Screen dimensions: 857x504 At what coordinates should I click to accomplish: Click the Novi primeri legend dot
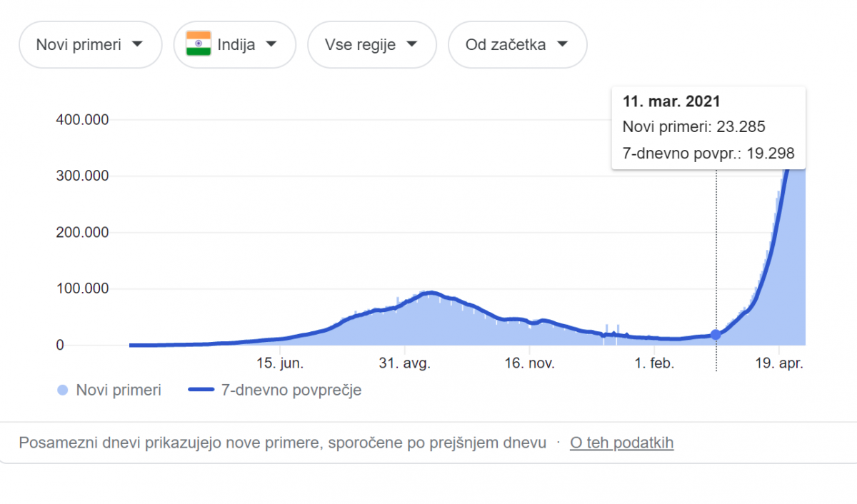(x=62, y=390)
